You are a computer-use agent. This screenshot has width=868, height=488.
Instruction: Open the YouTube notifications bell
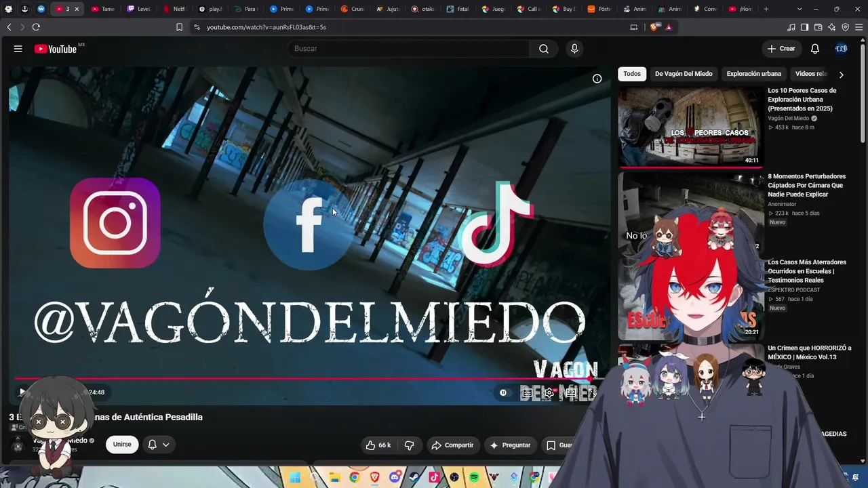point(815,49)
